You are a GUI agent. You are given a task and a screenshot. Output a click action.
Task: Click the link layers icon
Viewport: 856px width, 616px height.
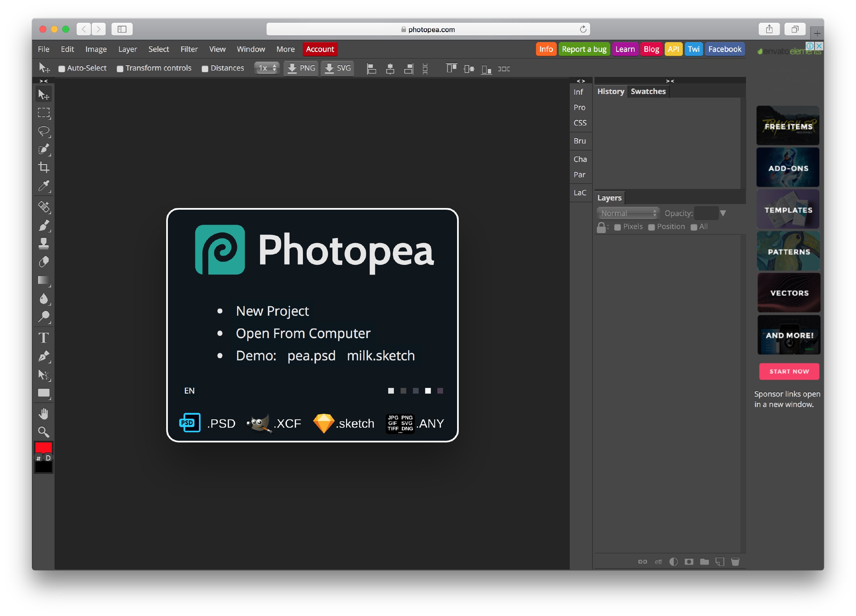[642, 561]
